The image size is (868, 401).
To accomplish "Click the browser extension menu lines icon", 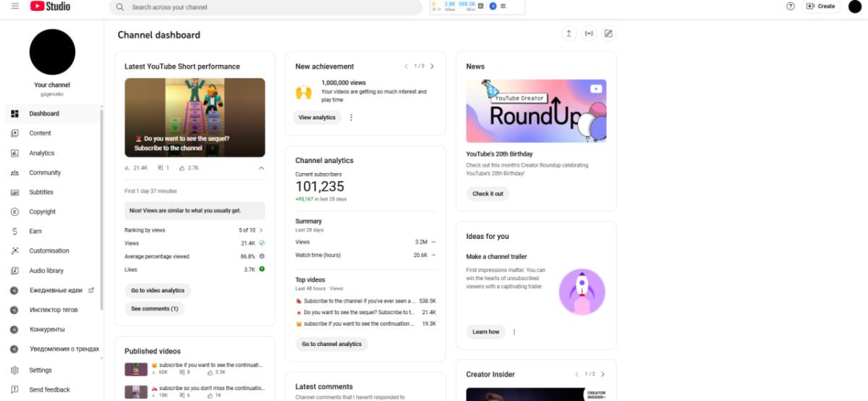I will (x=503, y=6).
